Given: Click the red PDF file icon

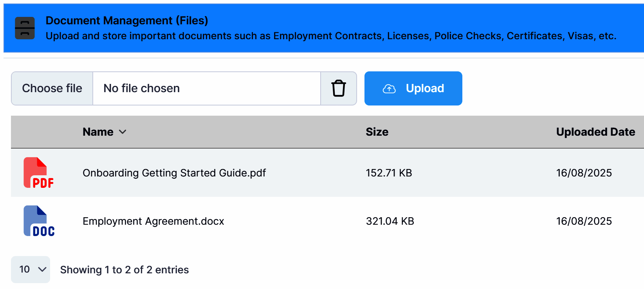Looking at the screenshot, I should pyautogui.click(x=38, y=173).
